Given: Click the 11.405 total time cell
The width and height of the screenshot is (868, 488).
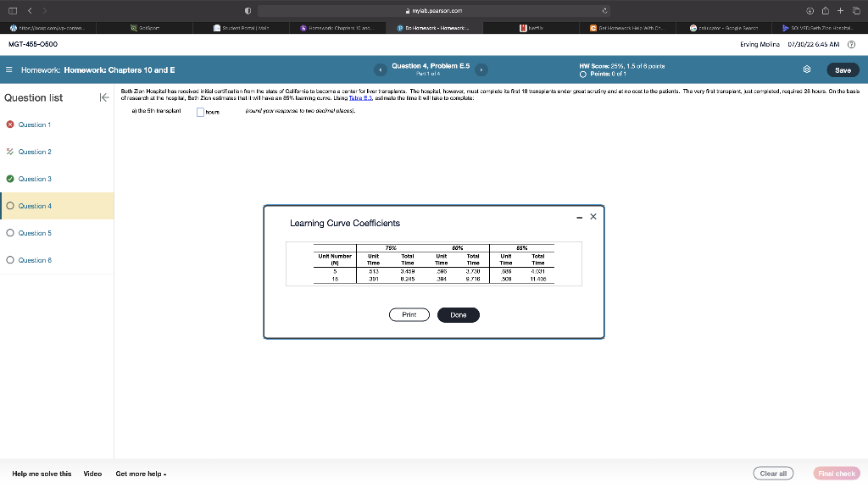Looking at the screenshot, I should pyautogui.click(x=538, y=280).
